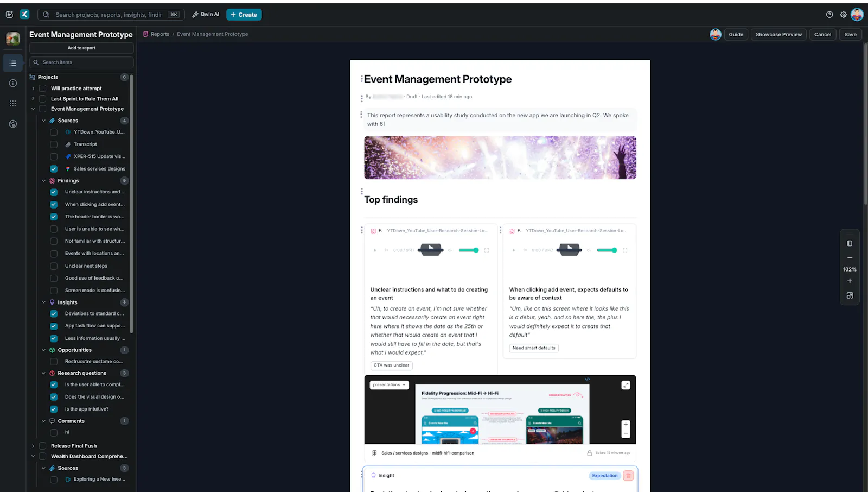Click the Create button
Screen dimensions: 868x492
coord(244,15)
